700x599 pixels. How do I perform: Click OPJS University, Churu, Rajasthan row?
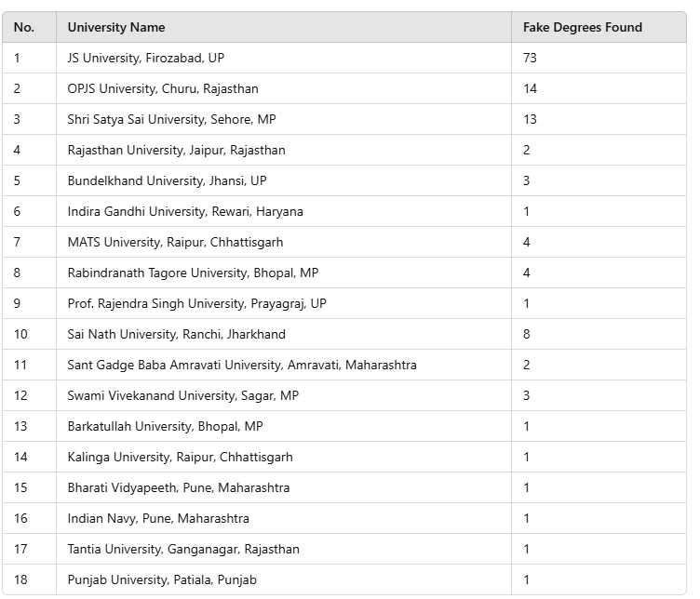coord(163,88)
